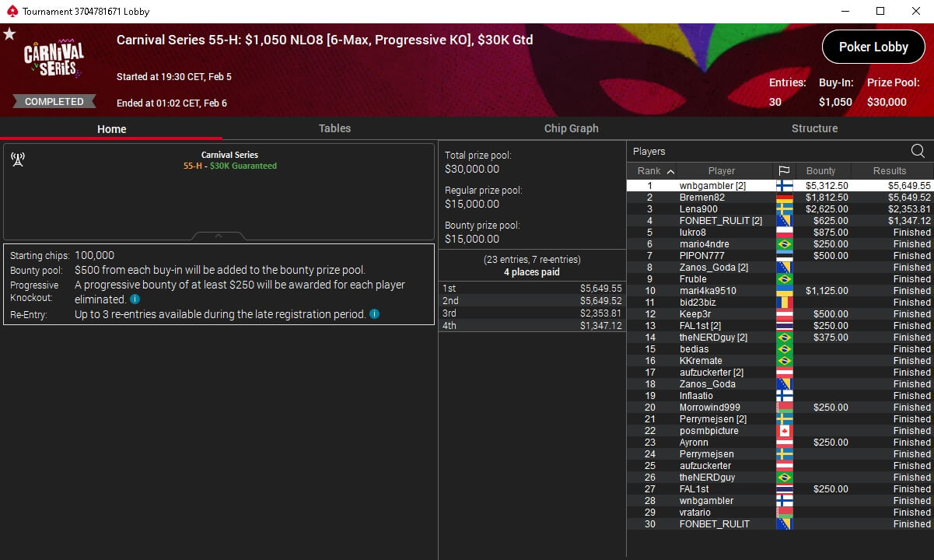Select player row mari4ka9510

point(780,291)
